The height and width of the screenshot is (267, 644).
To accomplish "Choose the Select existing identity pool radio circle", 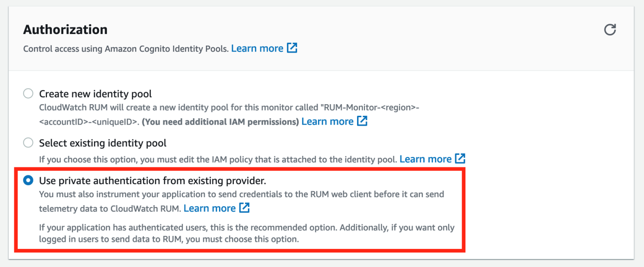I will click(x=28, y=143).
